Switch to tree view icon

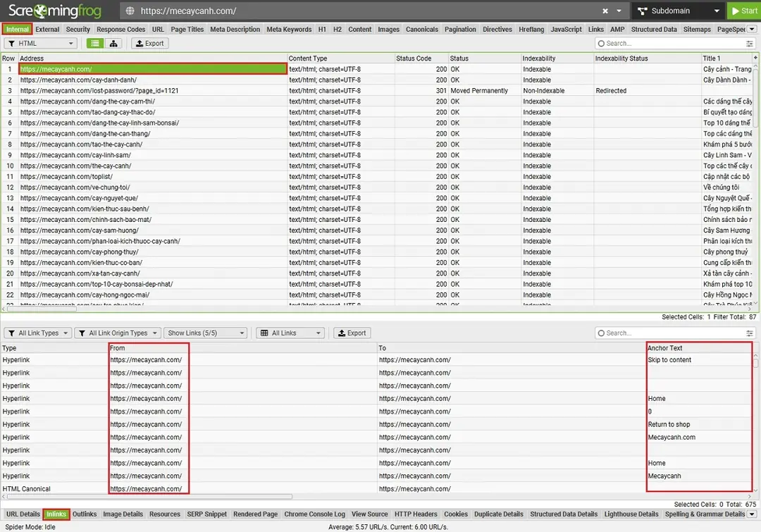pos(113,44)
